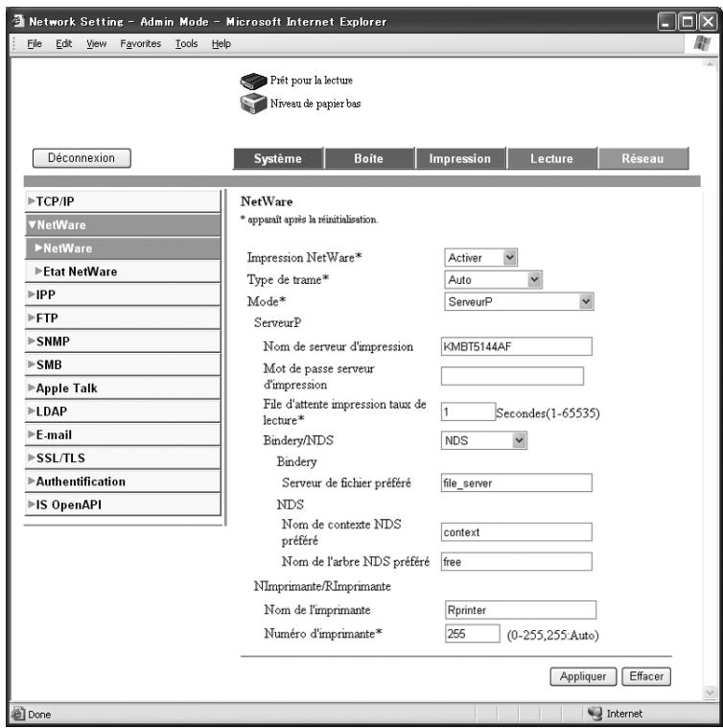The height and width of the screenshot is (728, 723).
Task: Click the Done page icon in status bar
Action: click(x=17, y=714)
